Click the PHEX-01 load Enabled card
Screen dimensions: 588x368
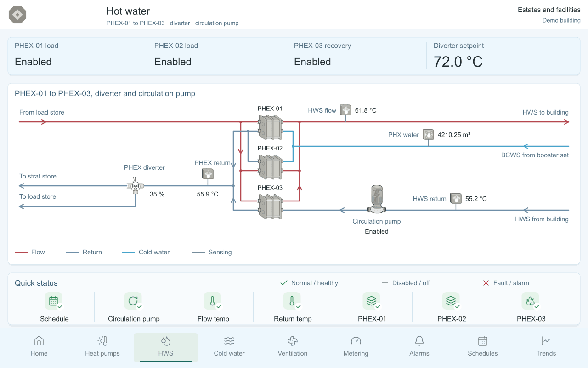(x=77, y=56)
